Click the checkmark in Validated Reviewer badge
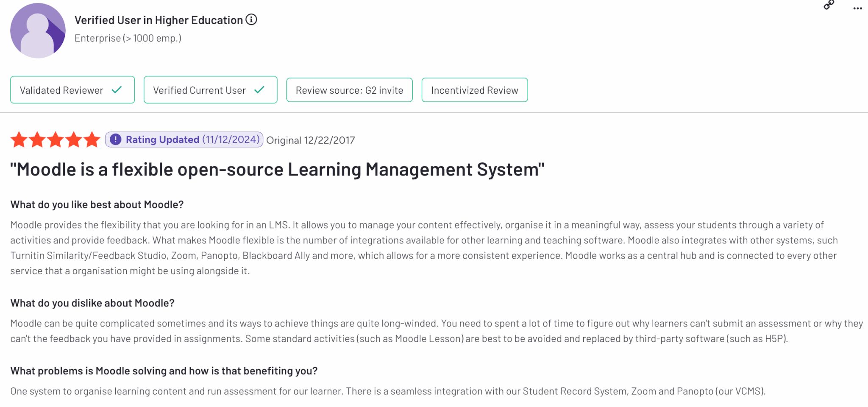The image size is (868, 407). coord(117,90)
